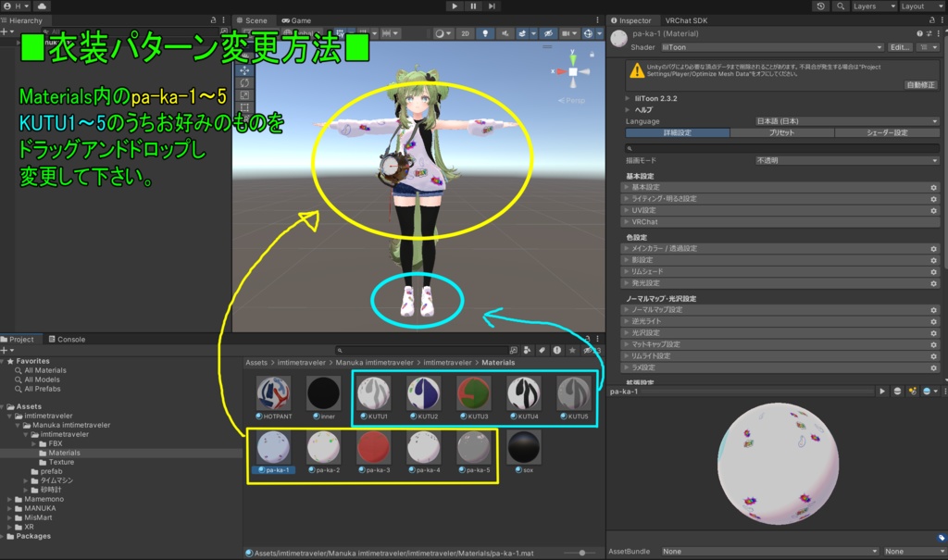The width and height of the screenshot is (948, 560).
Task: Open the cloud services icon
Action: tap(42, 6)
